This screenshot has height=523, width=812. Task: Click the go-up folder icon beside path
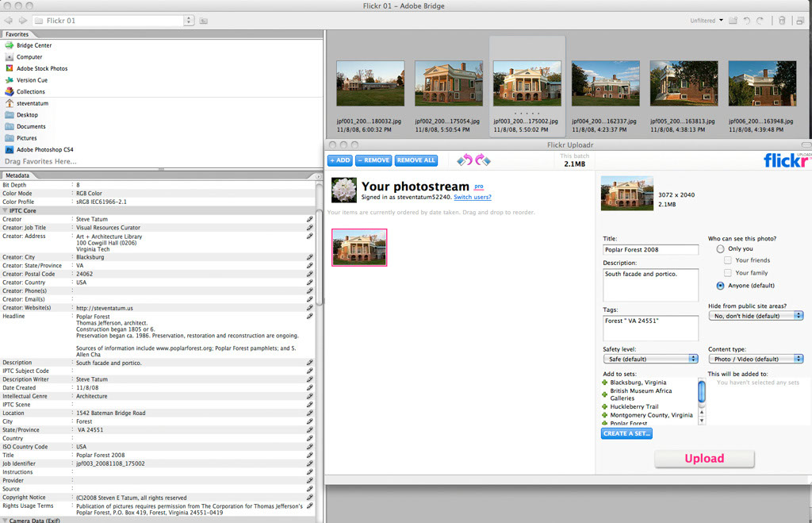tap(204, 21)
